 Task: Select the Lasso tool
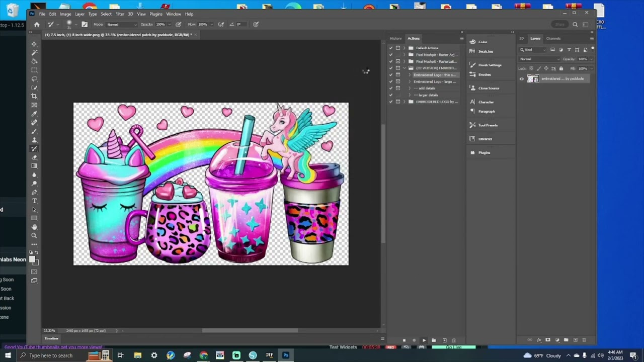click(34, 79)
